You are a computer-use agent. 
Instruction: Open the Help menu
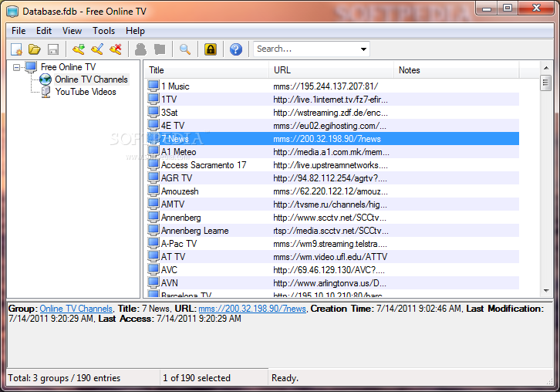click(135, 31)
